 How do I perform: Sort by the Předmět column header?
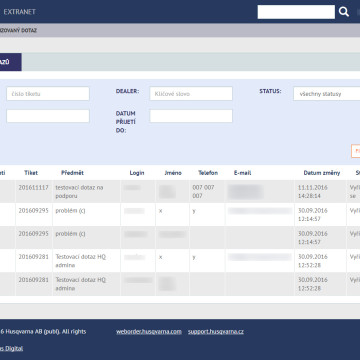pos(72,173)
